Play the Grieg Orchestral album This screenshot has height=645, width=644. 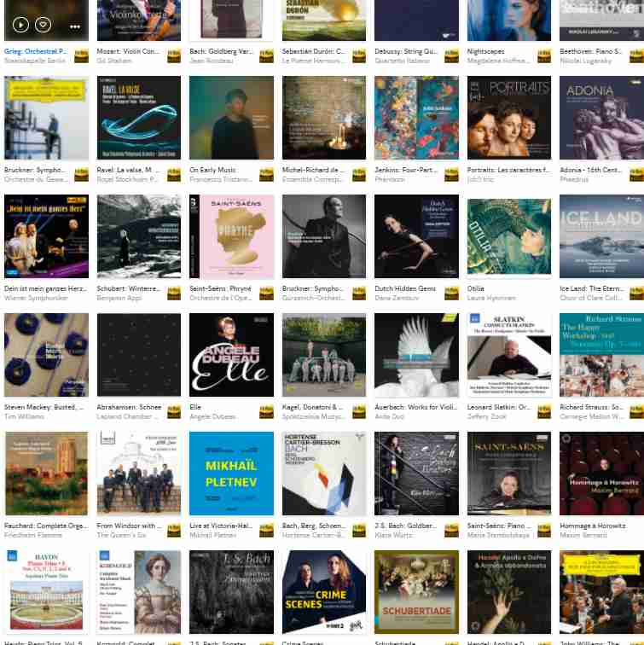click(20, 25)
